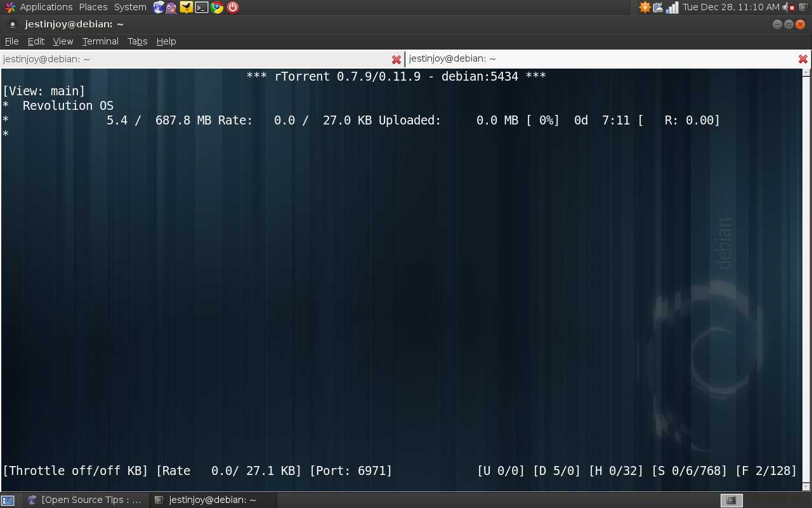
Task: Click the terminal's vertical scrollbar
Action: coord(806,279)
